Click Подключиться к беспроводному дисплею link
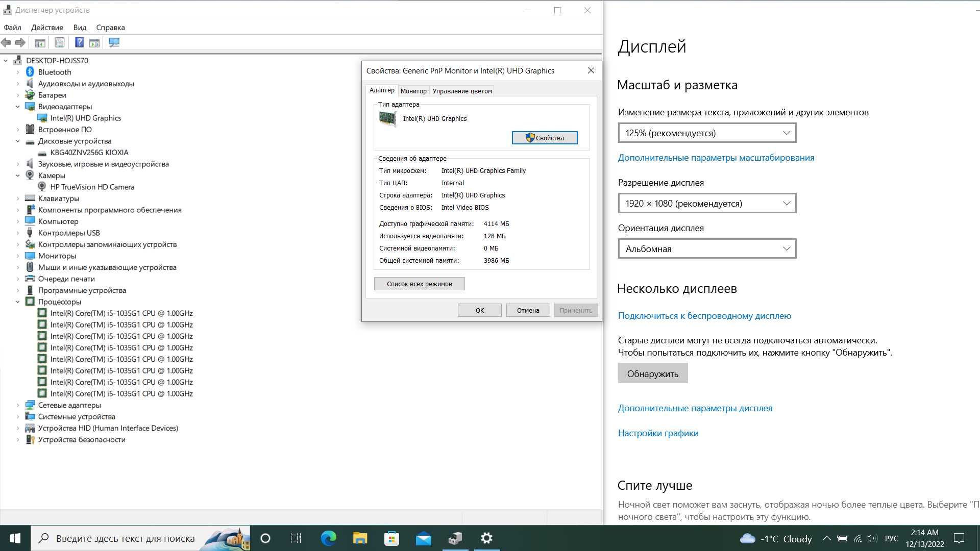Screen dimensions: 980x551 pyautogui.click(x=704, y=316)
